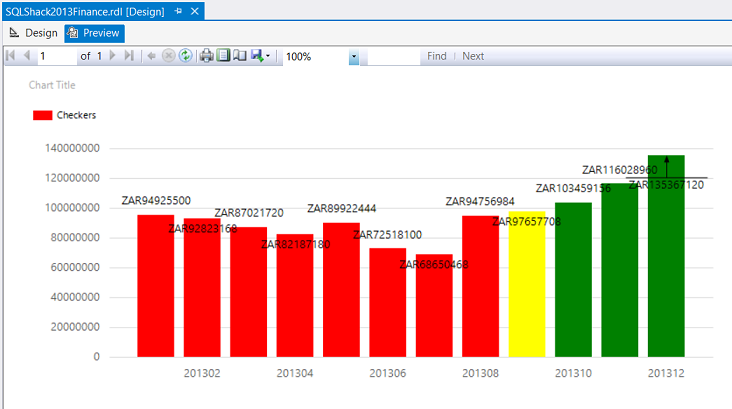Click the ZAR103459156 data label

click(x=573, y=188)
